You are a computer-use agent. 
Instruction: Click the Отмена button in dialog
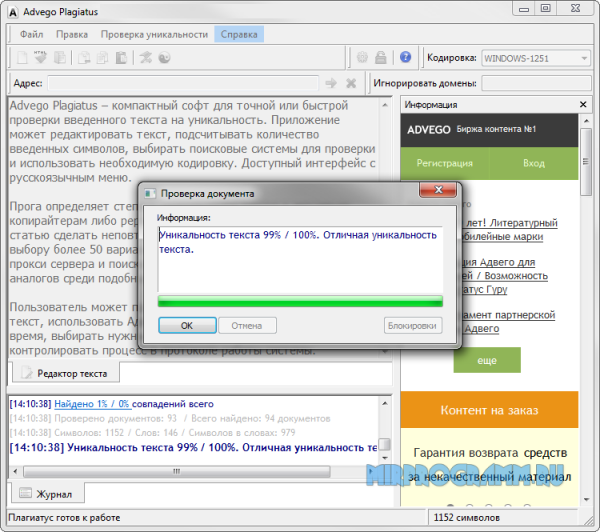tap(247, 325)
